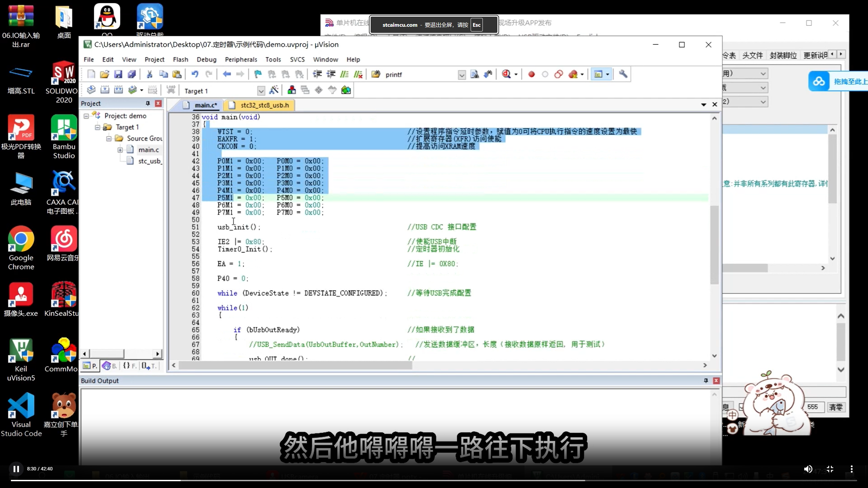Collapse the Source Group tree node
This screenshot has height=488, width=868.
pyautogui.click(x=108, y=138)
